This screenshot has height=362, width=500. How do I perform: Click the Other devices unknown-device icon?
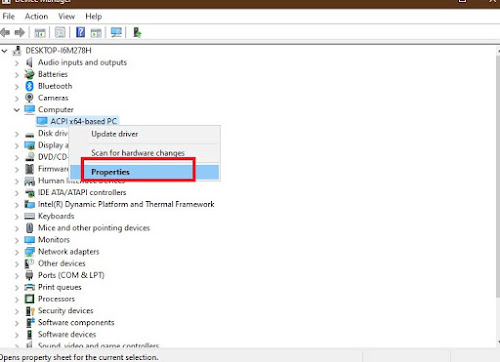point(29,264)
